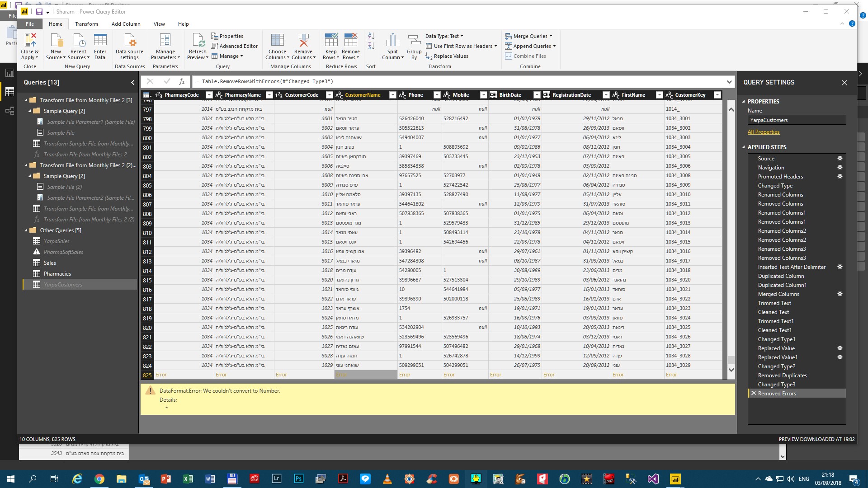This screenshot has height=488, width=868.
Task: Click the Keep Rows icon
Action: (x=331, y=40)
